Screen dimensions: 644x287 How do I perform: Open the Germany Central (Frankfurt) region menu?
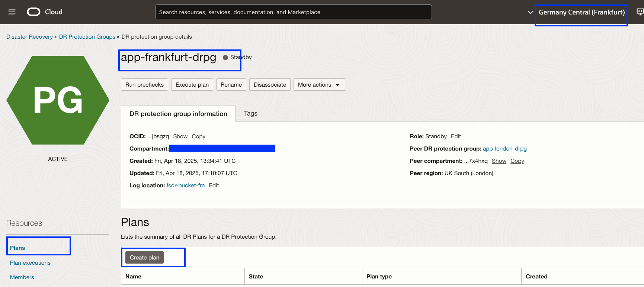point(581,12)
